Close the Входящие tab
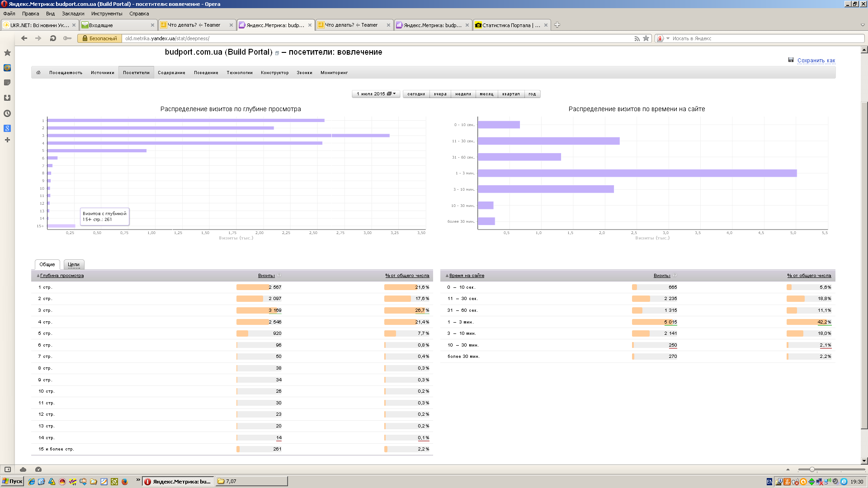 152,25
